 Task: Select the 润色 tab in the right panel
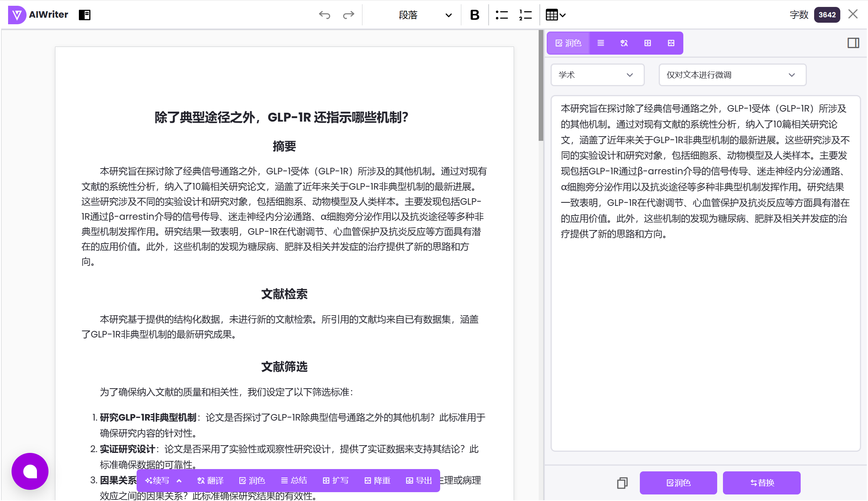pos(568,43)
